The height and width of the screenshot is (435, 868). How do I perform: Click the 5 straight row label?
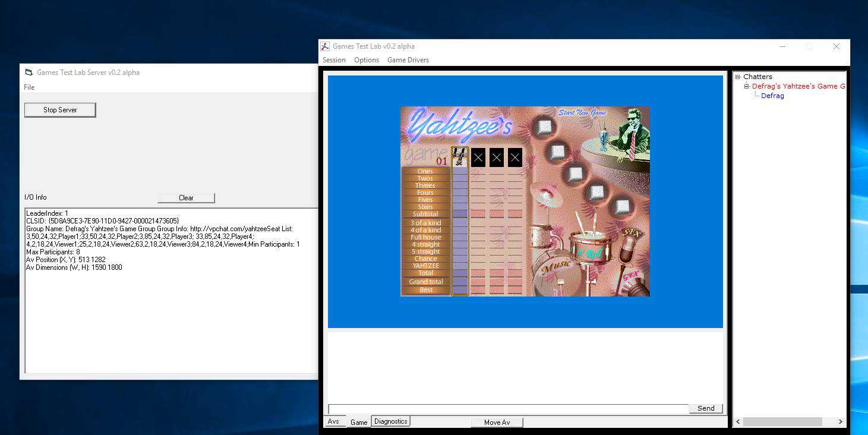pos(425,251)
